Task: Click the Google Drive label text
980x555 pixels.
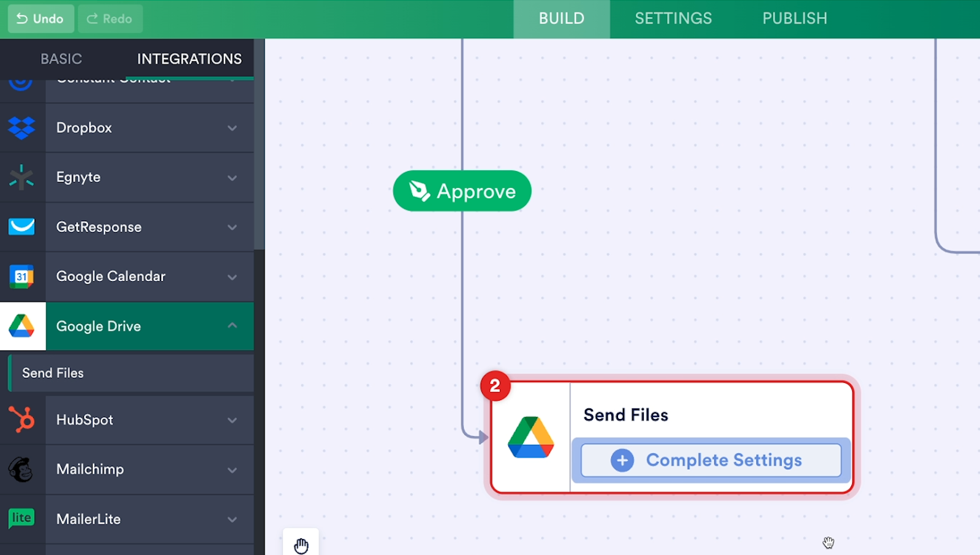Action: coord(99,326)
